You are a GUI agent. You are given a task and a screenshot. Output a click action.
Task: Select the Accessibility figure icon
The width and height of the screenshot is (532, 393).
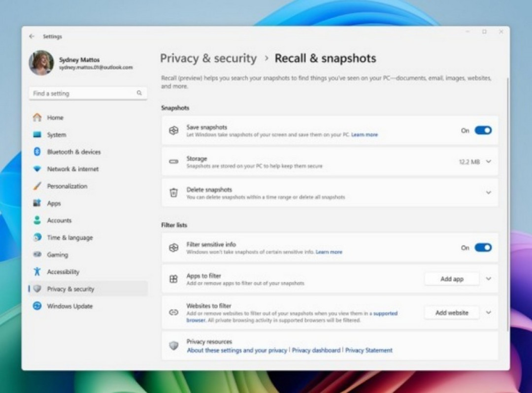coord(37,271)
